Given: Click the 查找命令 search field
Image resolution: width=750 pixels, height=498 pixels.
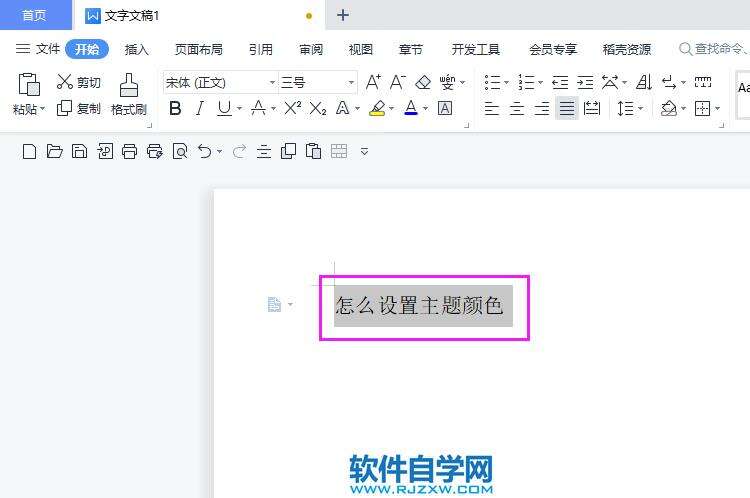Looking at the screenshot, I should tap(713, 49).
